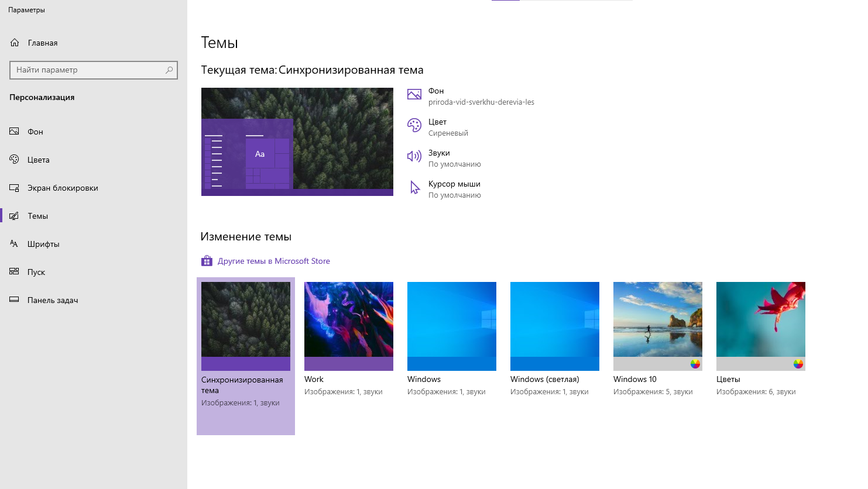The height and width of the screenshot is (489, 868).
Task: Choose the Цветы flower theme thumbnail
Action: point(761,326)
